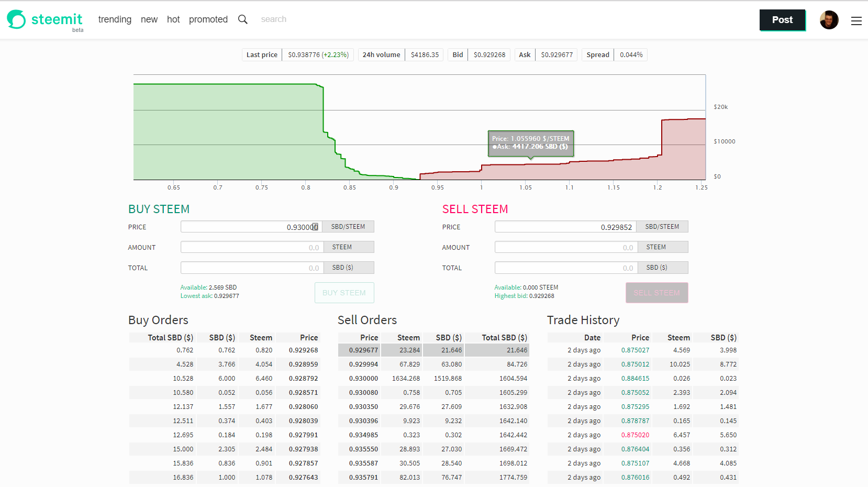Click the Highest bid 0.929268 link
The image size is (868, 487).
[x=524, y=296]
